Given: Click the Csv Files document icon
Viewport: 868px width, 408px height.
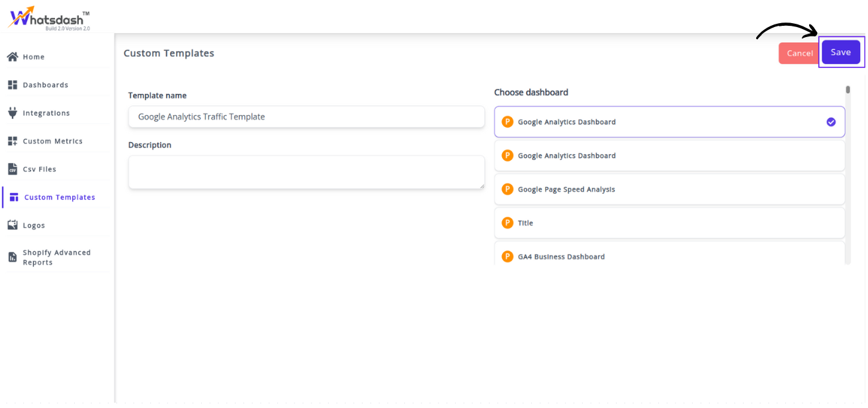Looking at the screenshot, I should pyautogui.click(x=13, y=169).
